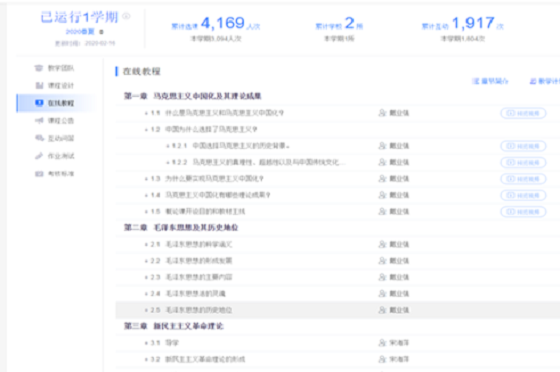Open the 互动问答 chat icon

pos(39,138)
